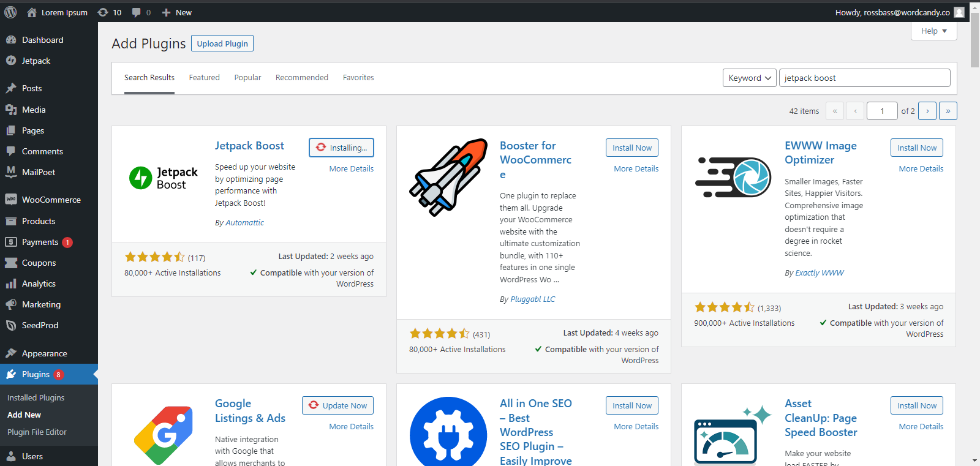Click the Upload Plugin button
This screenshot has width=980, height=466.
pyautogui.click(x=222, y=43)
